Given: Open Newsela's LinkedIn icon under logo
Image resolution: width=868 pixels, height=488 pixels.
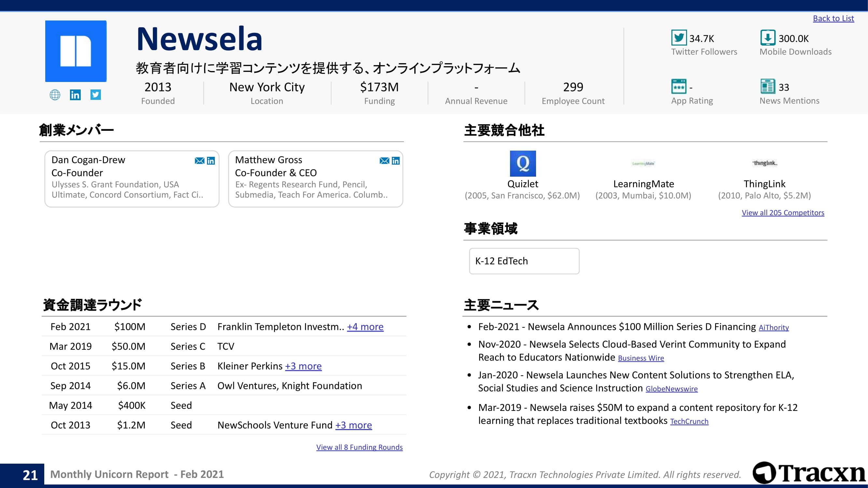Looking at the screenshot, I should pyautogui.click(x=75, y=95).
